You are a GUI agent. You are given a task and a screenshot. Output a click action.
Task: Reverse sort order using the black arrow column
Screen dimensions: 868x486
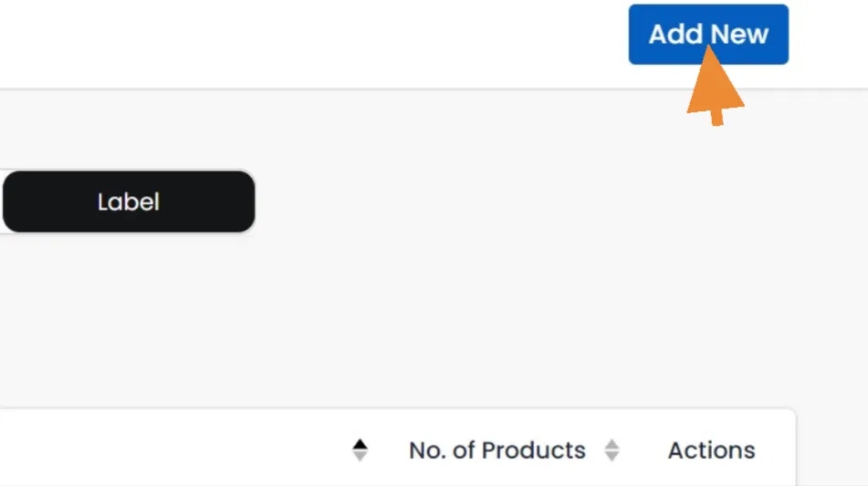click(x=361, y=450)
